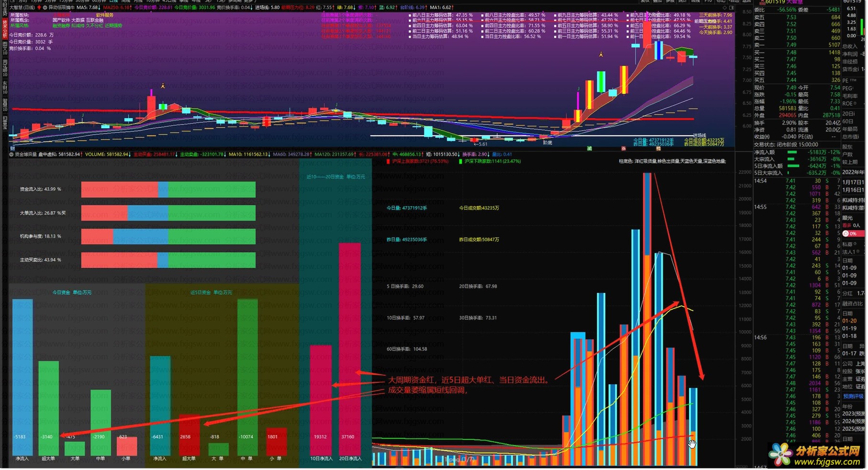Click the 减 marker under the K-line chart
Image resolution: width=868 pixels, height=470 pixels.
[x=590, y=148]
